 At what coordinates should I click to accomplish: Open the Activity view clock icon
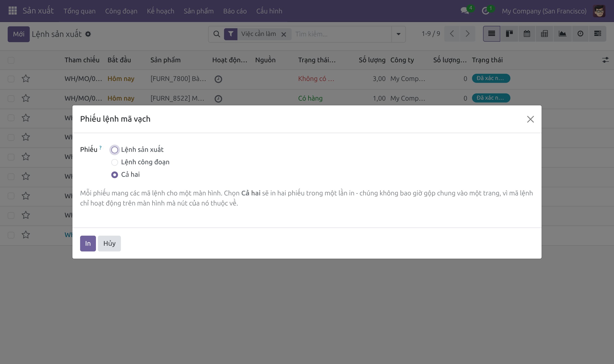point(580,34)
